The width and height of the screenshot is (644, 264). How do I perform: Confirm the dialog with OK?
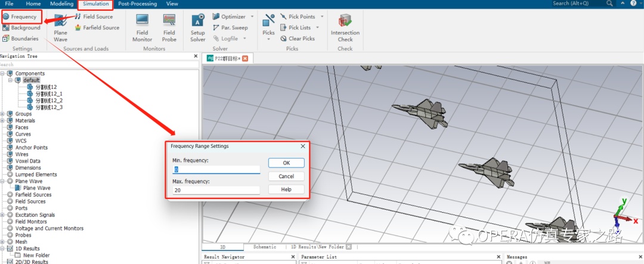(x=286, y=163)
